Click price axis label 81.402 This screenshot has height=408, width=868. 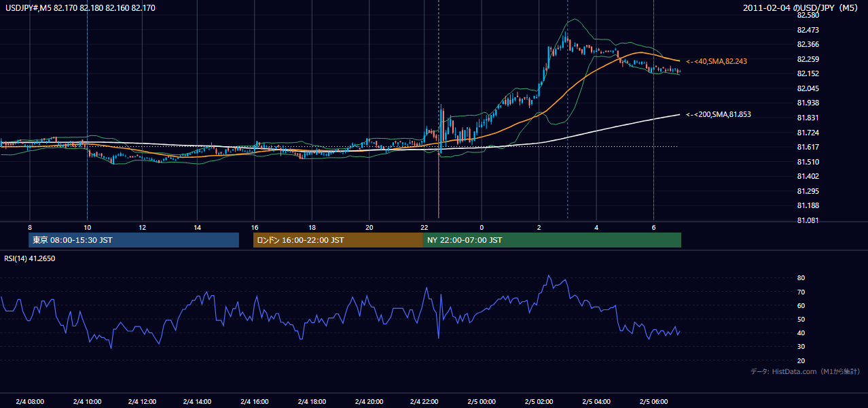(808, 176)
